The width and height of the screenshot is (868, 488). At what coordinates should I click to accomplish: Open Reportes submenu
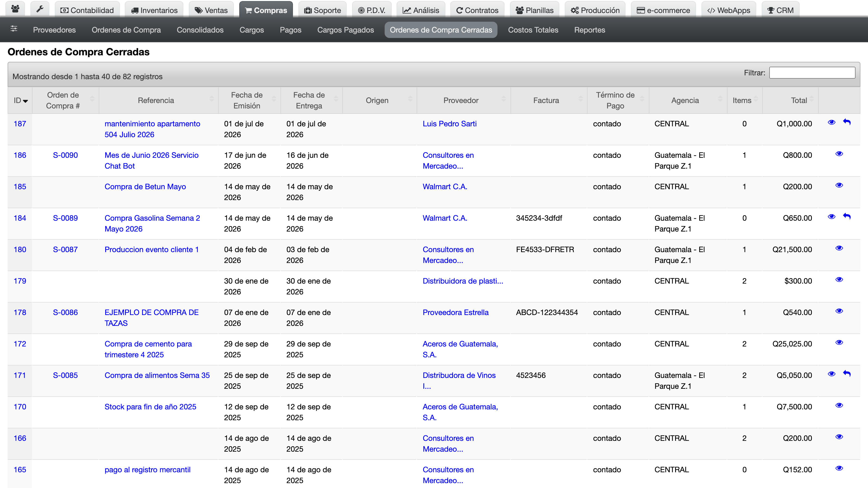point(590,30)
